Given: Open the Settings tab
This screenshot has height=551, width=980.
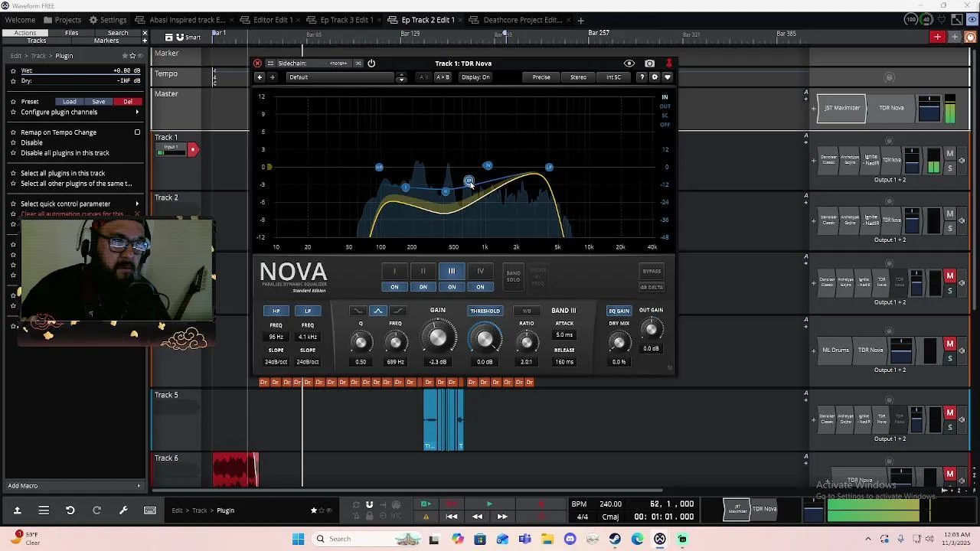Looking at the screenshot, I should click(x=107, y=20).
